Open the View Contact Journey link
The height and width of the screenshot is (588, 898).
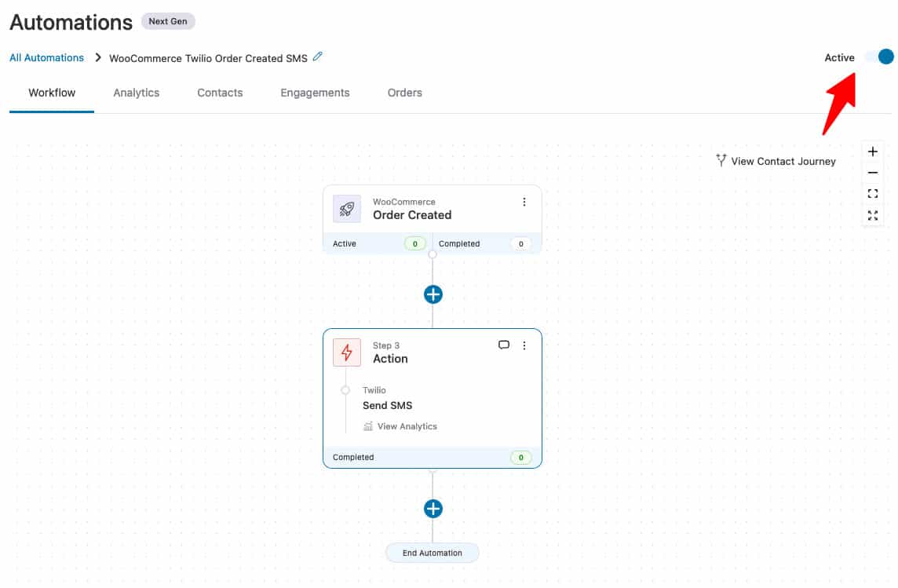click(783, 162)
